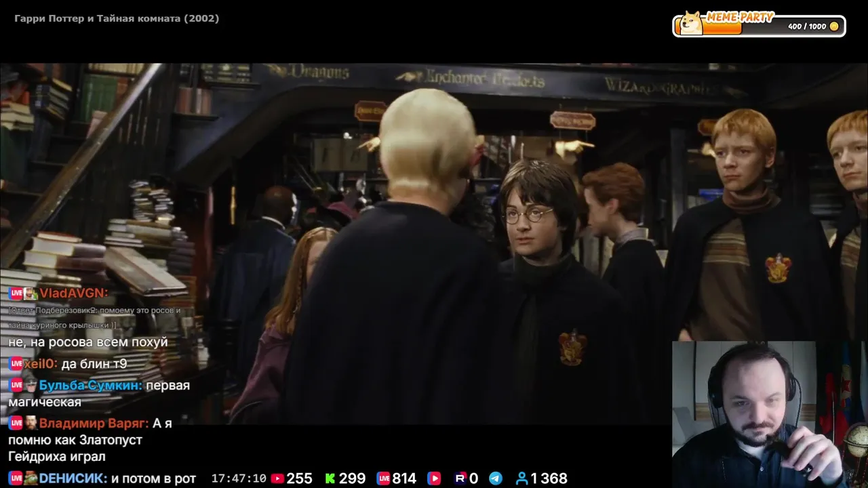This screenshot has width=868, height=488.
Task: Click the YouTube viewer count 255
Action: (x=299, y=479)
